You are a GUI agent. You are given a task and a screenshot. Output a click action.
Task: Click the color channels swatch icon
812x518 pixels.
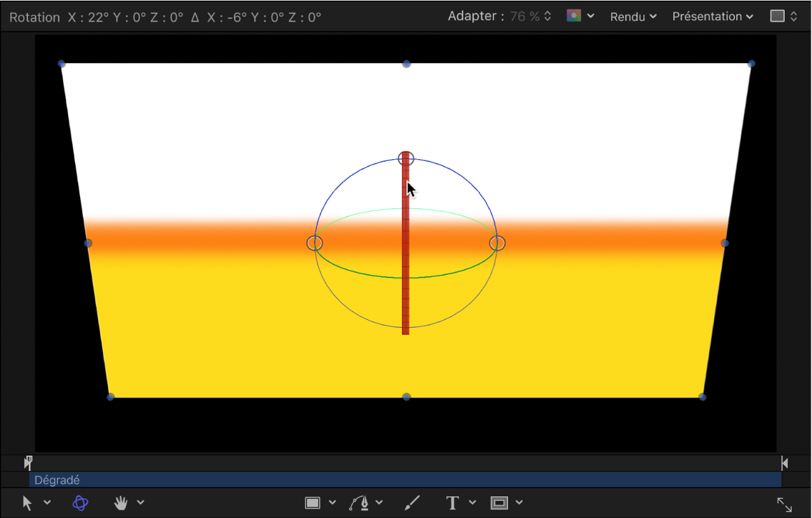pyautogui.click(x=574, y=16)
